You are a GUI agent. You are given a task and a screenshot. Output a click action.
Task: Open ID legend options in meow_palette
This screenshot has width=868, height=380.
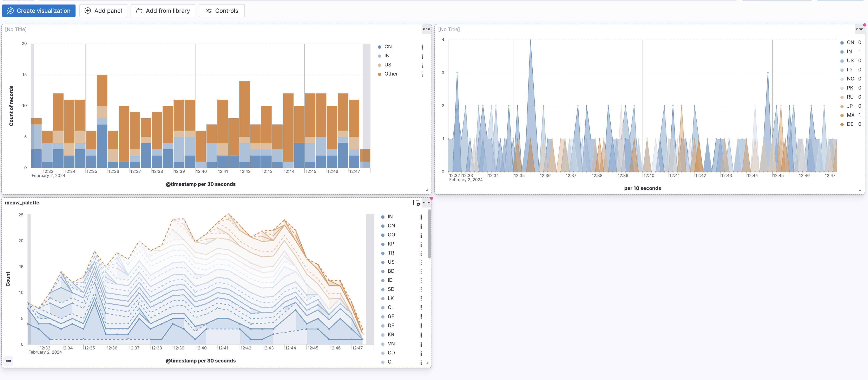421,281
